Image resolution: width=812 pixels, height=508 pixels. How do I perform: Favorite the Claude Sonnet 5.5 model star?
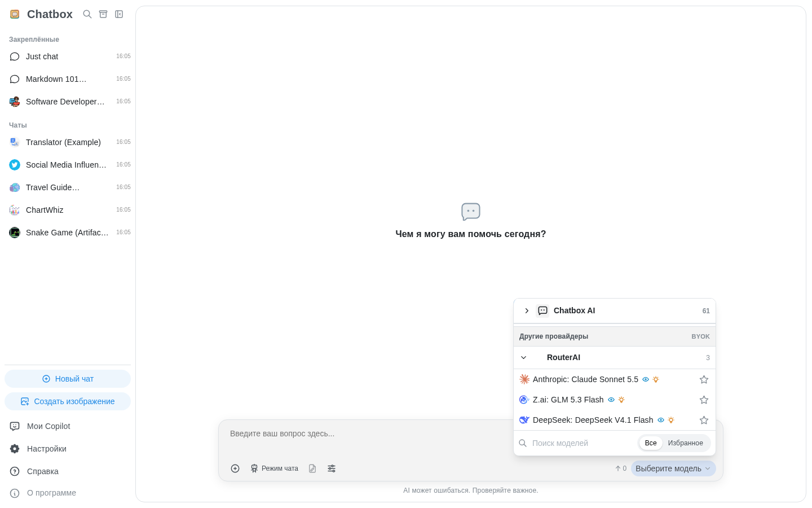pyautogui.click(x=704, y=379)
